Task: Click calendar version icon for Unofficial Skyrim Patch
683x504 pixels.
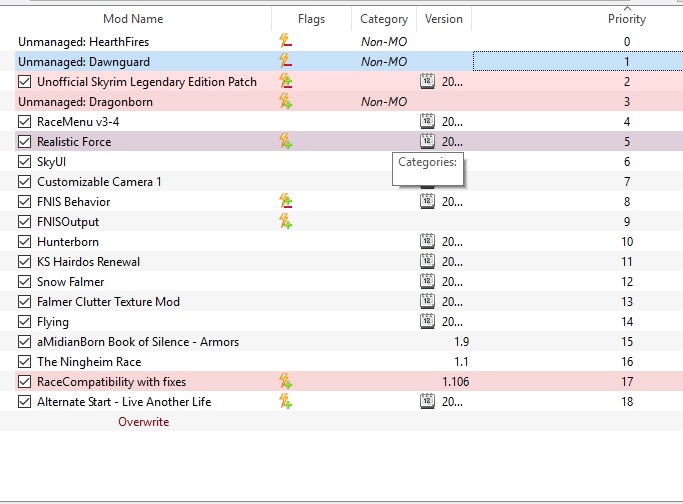Action: tap(427, 81)
